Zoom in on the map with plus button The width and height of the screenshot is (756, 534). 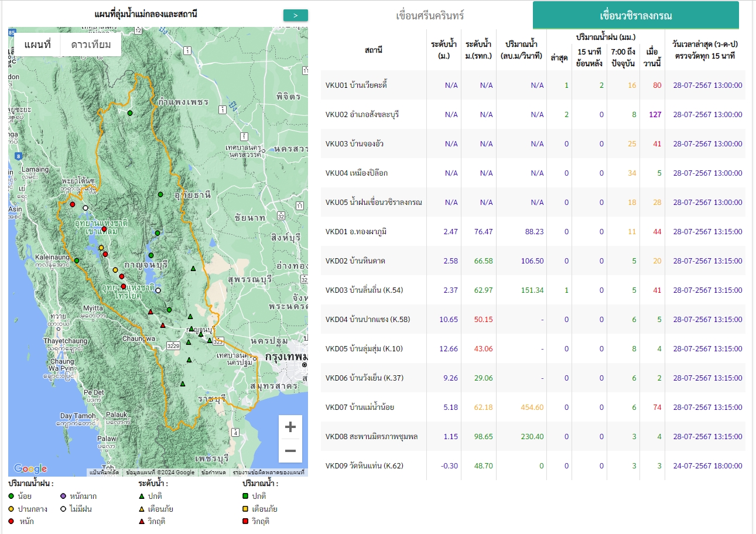coord(290,427)
